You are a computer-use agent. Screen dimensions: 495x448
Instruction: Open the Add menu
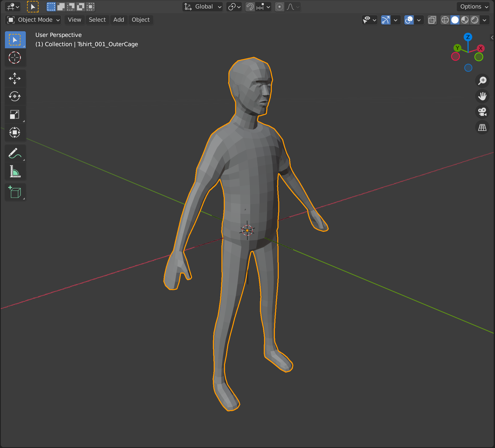(119, 20)
